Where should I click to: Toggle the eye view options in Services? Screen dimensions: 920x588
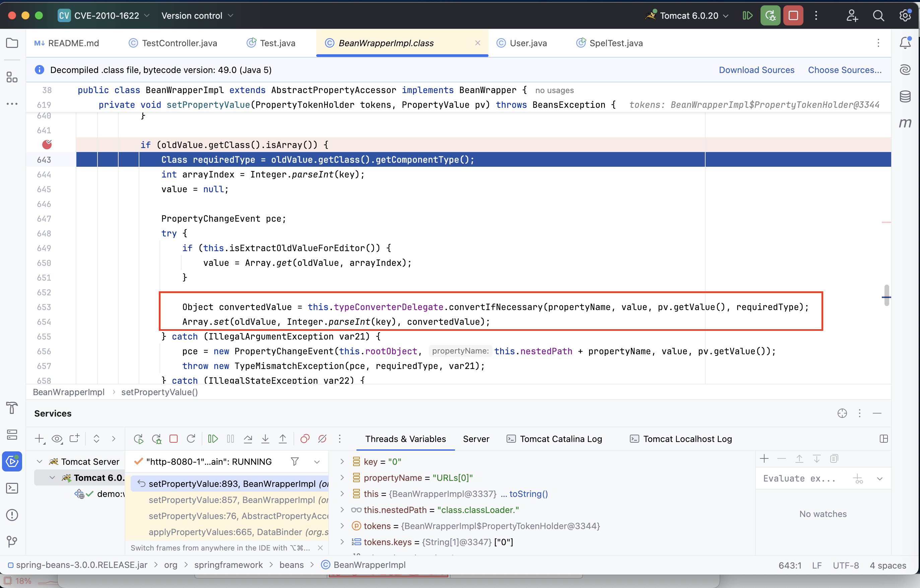(x=57, y=439)
